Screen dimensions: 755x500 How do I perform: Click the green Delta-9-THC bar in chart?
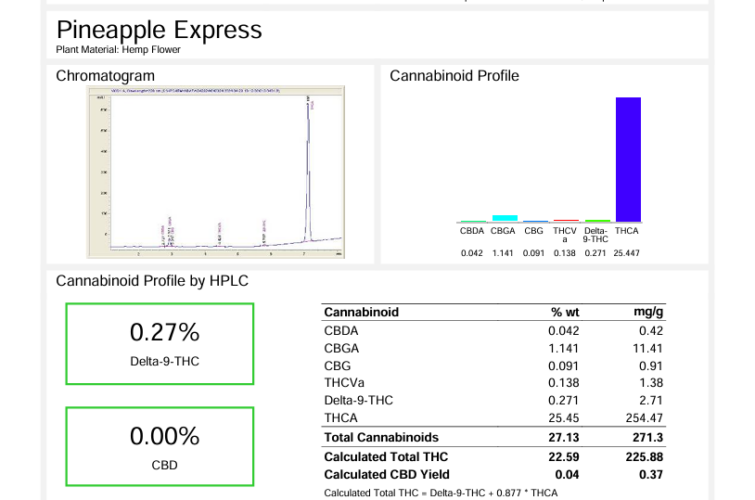point(597,221)
